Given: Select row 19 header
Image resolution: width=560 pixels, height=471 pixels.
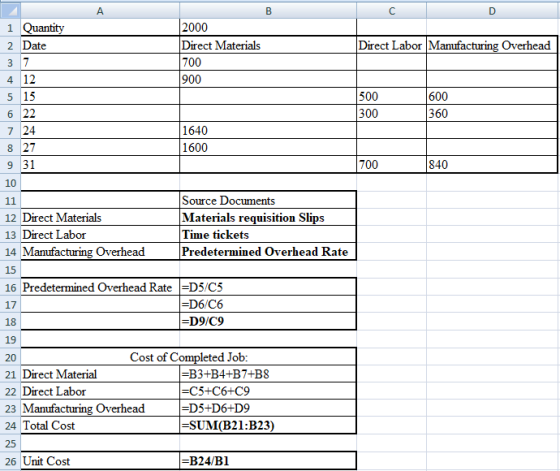Looking at the screenshot, I should pos(10,339).
